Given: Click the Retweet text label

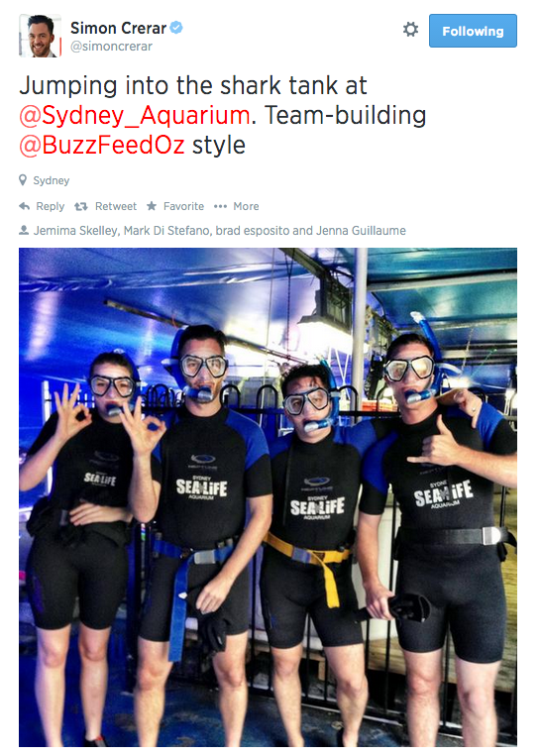Looking at the screenshot, I should pos(116,206).
